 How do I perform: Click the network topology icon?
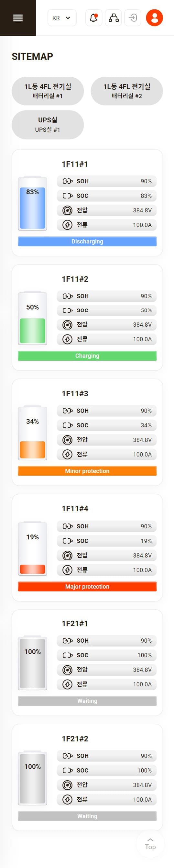coord(114,18)
